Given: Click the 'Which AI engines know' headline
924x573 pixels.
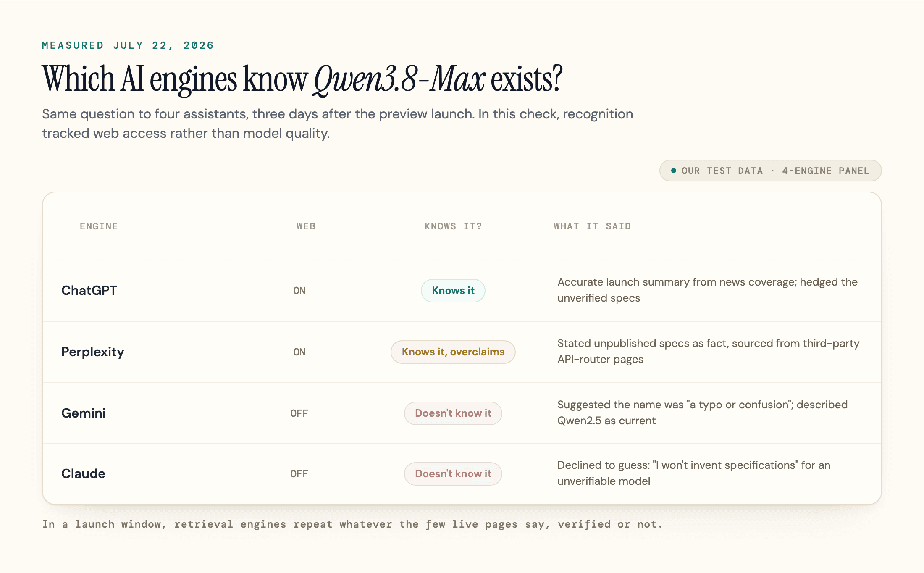Looking at the screenshot, I should [x=302, y=79].
